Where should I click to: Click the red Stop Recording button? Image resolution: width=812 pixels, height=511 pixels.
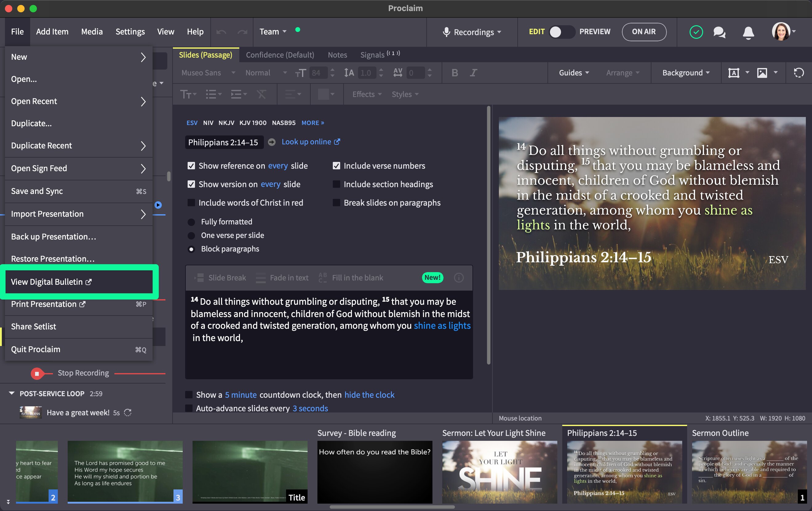tap(37, 373)
